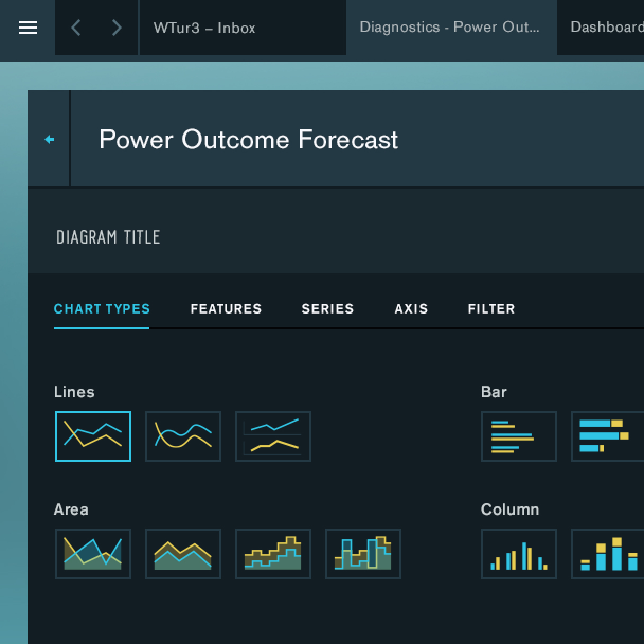Pick the third lines chart thumbnail
Image resolution: width=644 pixels, height=644 pixels.
click(273, 436)
